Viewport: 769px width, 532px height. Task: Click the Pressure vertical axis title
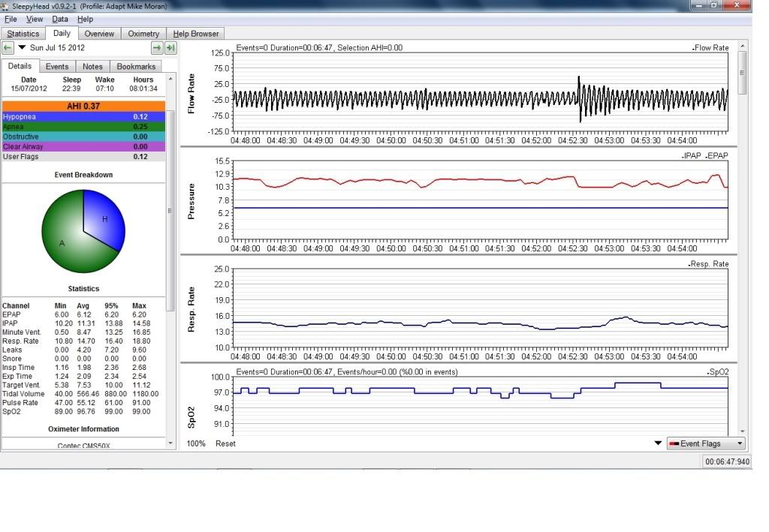coord(191,201)
